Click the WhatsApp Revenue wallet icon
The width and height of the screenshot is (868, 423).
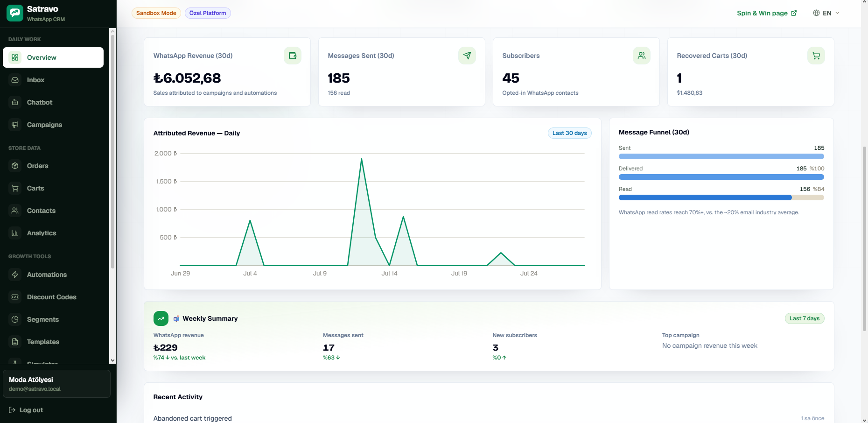coord(293,56)
